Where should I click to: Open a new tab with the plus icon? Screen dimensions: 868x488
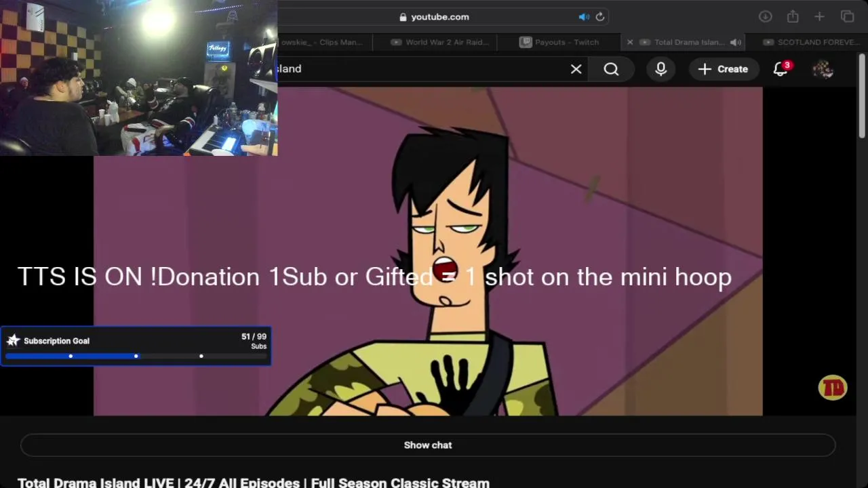coord(819,17)
